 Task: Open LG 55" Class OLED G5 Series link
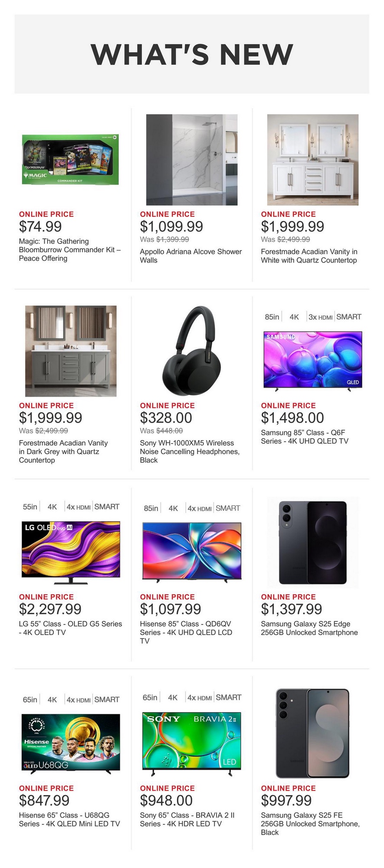click(70, 628)
